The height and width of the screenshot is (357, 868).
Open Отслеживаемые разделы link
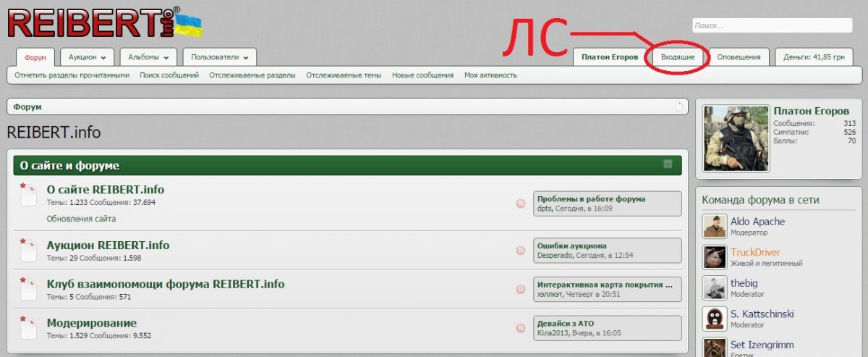(252, 75)
